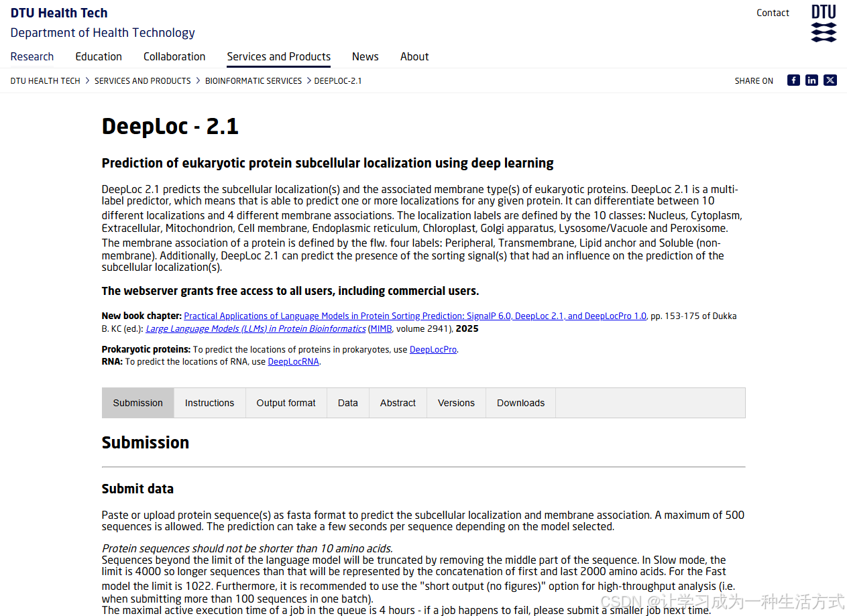Open Practical Applications of Language Models link
Screen dimensions: 847x616
415,316
